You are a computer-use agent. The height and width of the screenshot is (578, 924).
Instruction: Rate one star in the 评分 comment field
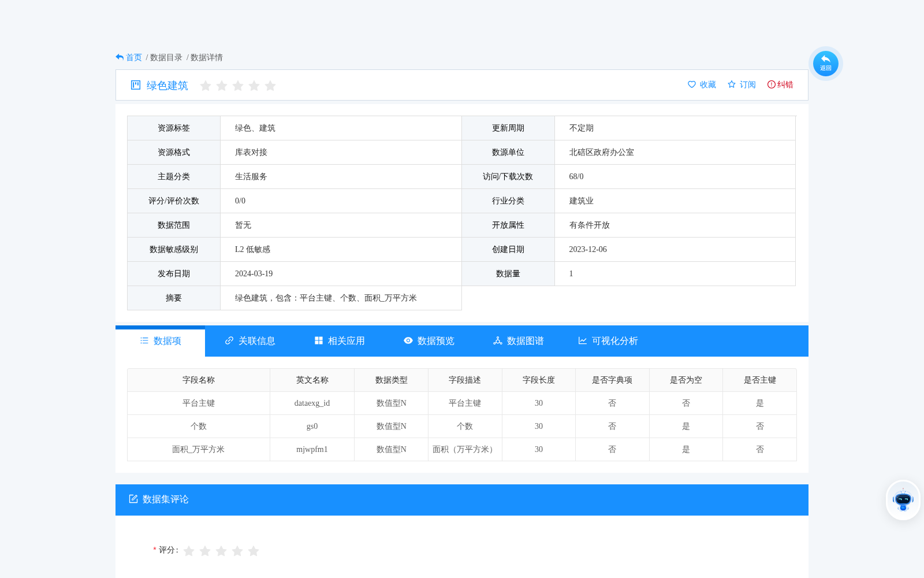click(189, 551)
